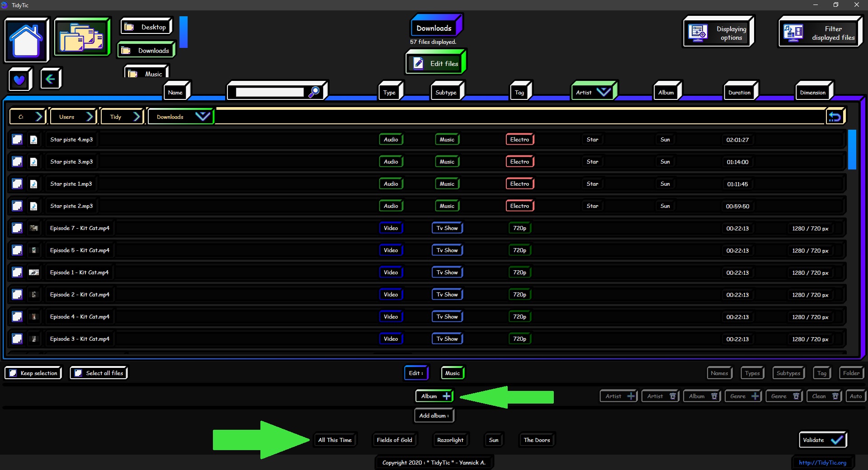Screen dimensions: 868x470
Task: Select checkbox for Episode 1 - Kit Cat.mp4
Action: (x=17, y=273)
